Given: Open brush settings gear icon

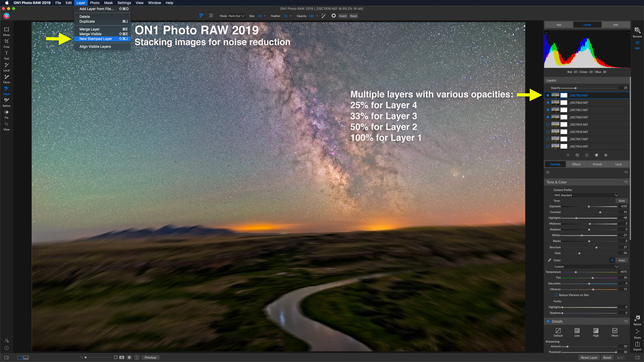Looking at the screenshot, I should [333, 16].
